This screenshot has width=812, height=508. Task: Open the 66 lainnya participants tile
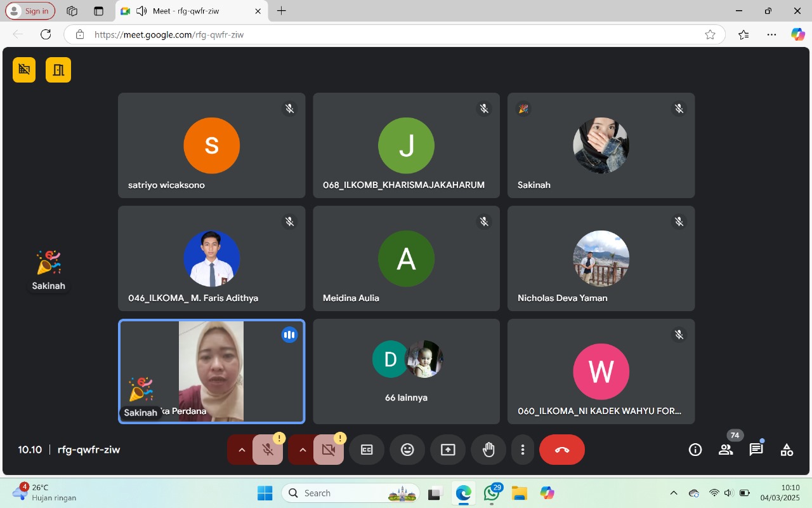click(406, 371)
